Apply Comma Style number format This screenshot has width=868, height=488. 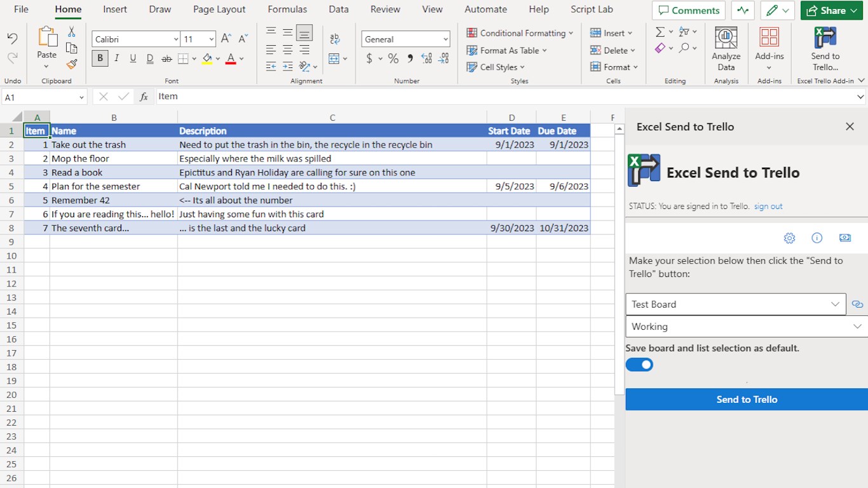tap(410, 59)
